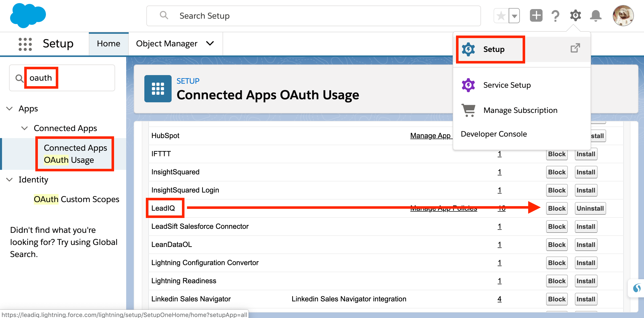The height and width of the screenshot is (318, 644).
Task: Click the shopping cart icon
Action: pos(468,110)
